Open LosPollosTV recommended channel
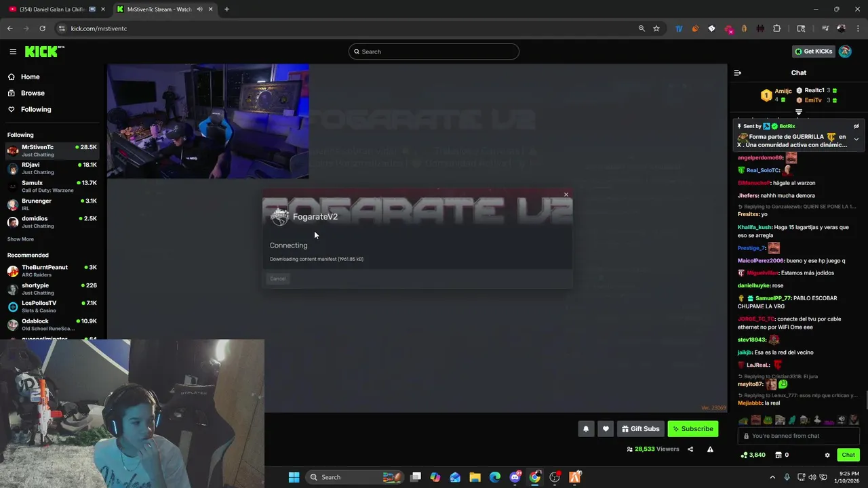 tap(53, 306)
